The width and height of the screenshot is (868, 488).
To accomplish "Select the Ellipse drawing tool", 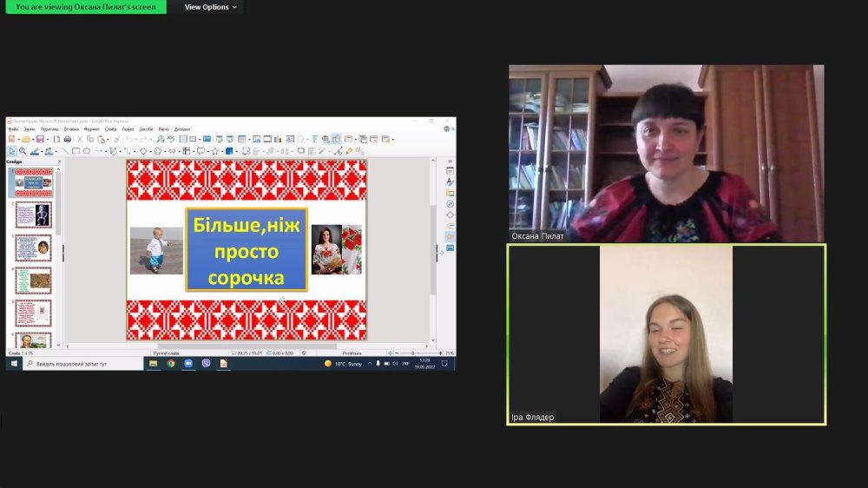I will 87,151.
